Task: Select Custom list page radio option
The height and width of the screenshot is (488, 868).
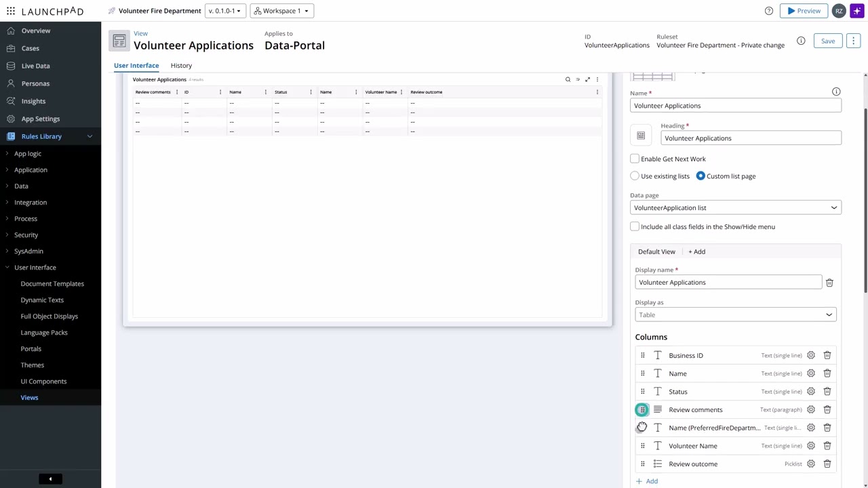Action: coord(701,176)
